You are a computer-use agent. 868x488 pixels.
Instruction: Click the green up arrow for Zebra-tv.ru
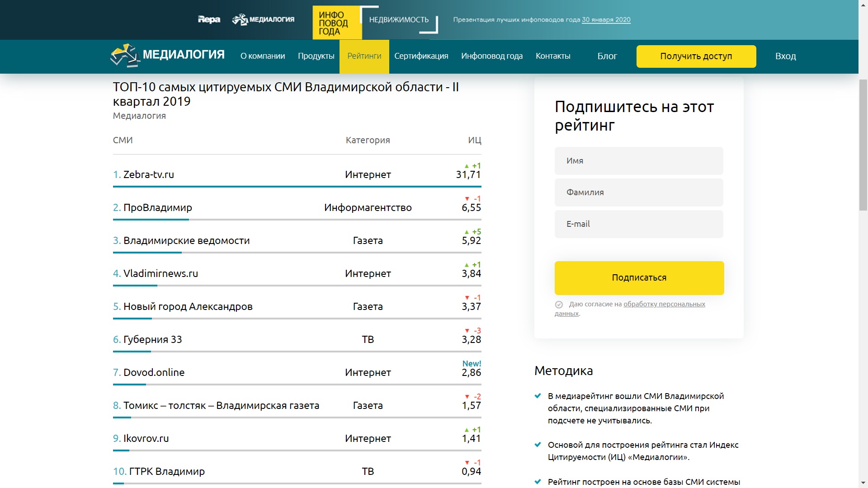467,166
